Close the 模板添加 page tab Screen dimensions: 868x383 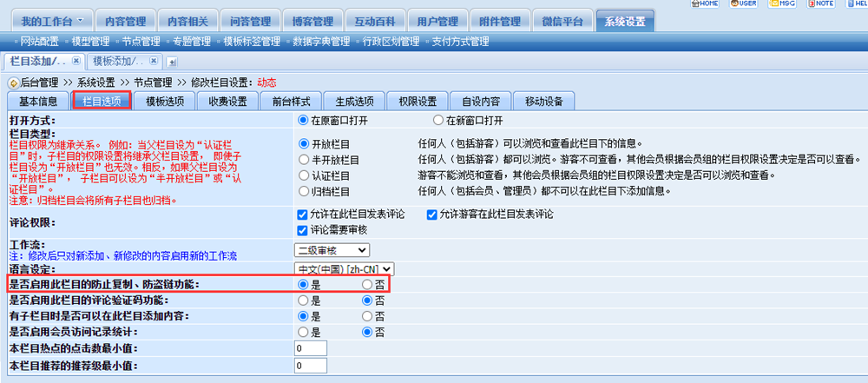tap(154, 61)
